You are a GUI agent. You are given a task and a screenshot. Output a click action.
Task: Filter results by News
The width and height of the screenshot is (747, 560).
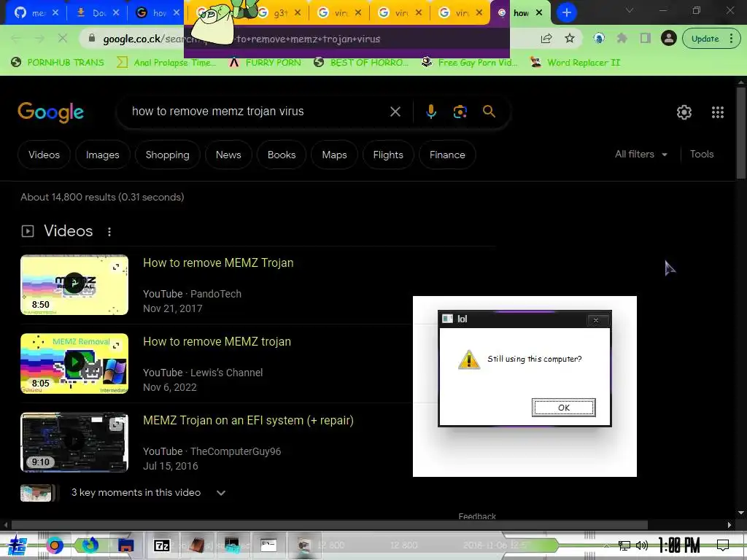coord(228,155)
